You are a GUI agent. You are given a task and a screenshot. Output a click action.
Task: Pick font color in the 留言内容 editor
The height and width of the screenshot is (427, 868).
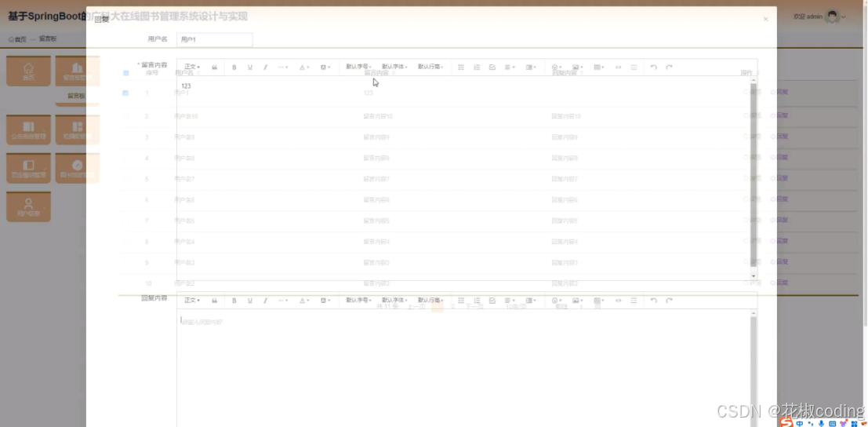coord(304,67)
